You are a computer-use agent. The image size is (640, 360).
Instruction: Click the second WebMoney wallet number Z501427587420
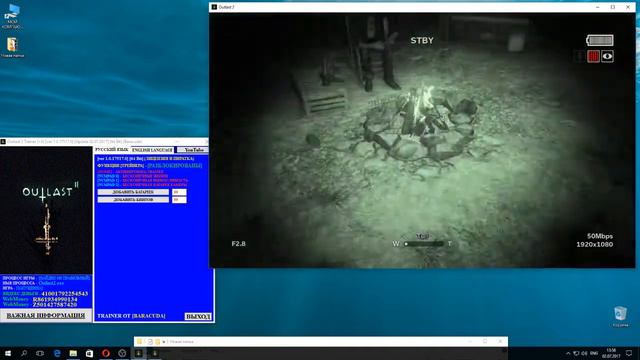click(x=55, y=304)
